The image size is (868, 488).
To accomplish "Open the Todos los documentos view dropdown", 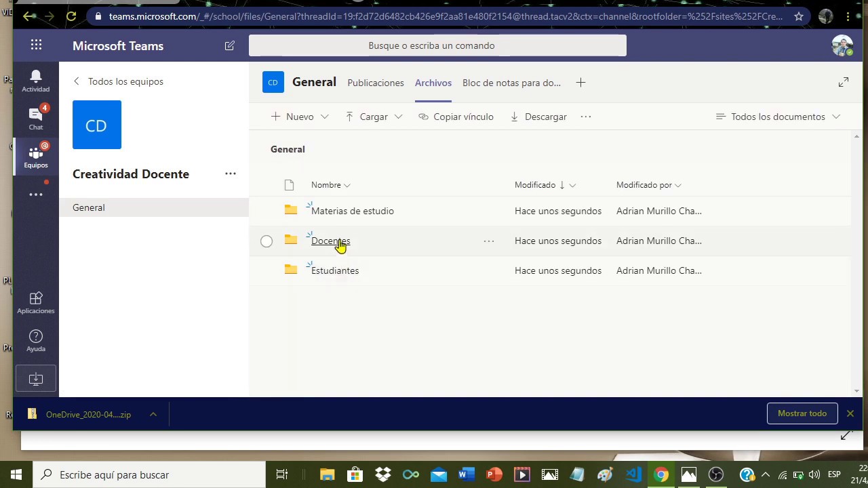I will (778, 117).
